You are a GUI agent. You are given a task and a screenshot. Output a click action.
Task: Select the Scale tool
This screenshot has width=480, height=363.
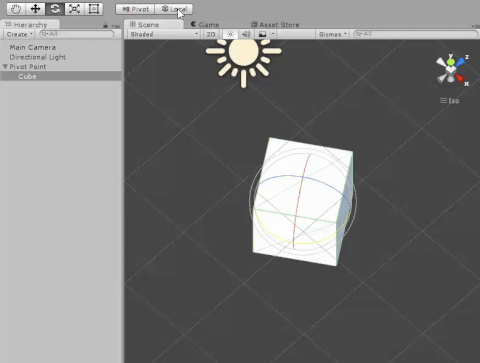pyautogui.click(x=74, y=9)
